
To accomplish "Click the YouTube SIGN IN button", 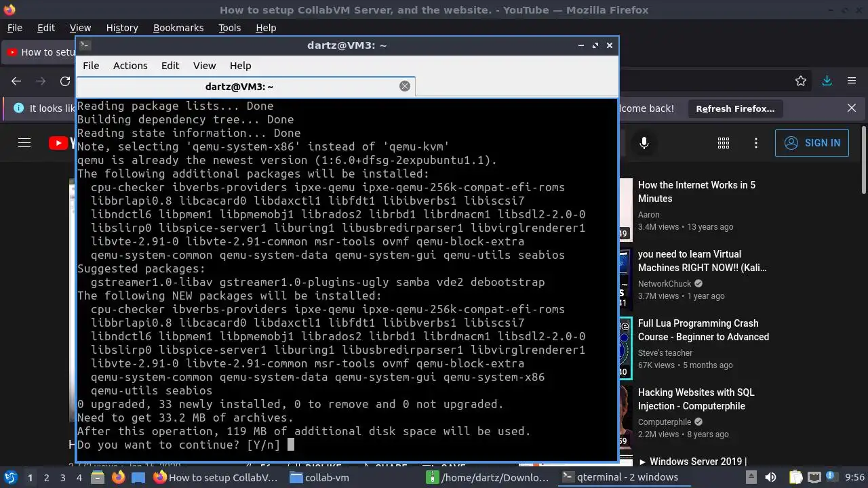I will point(812,143).
